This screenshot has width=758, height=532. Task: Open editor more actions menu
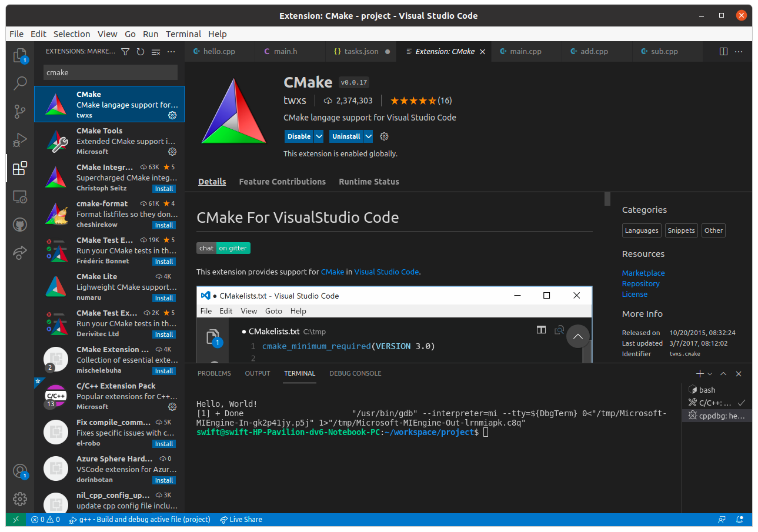pos(740,52)
